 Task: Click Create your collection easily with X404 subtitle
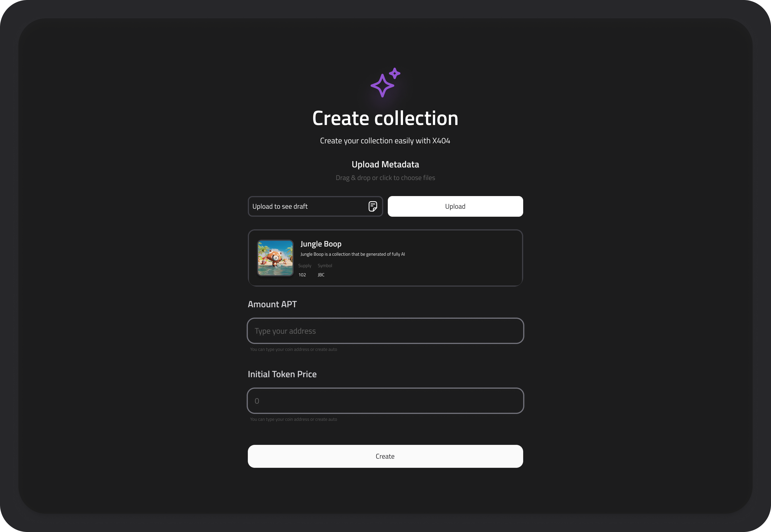(385, 141)
